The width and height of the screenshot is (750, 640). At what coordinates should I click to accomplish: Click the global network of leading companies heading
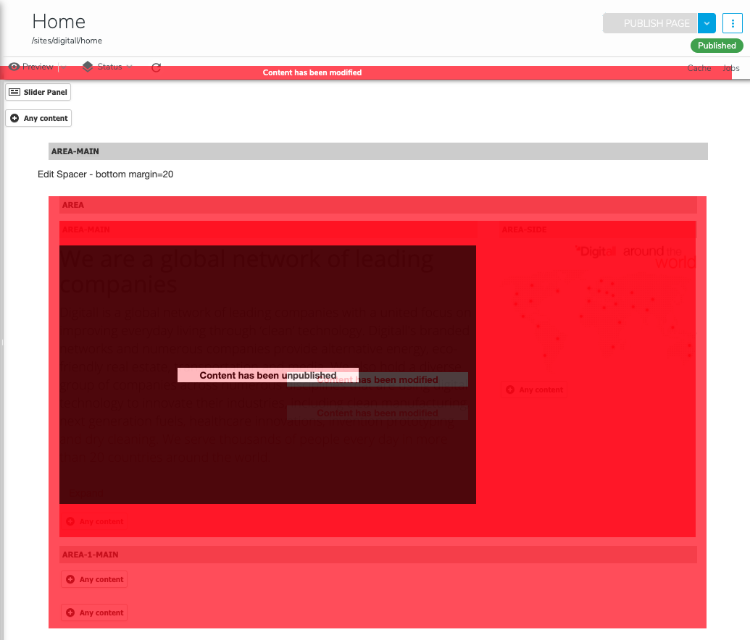tap(246, 271)
